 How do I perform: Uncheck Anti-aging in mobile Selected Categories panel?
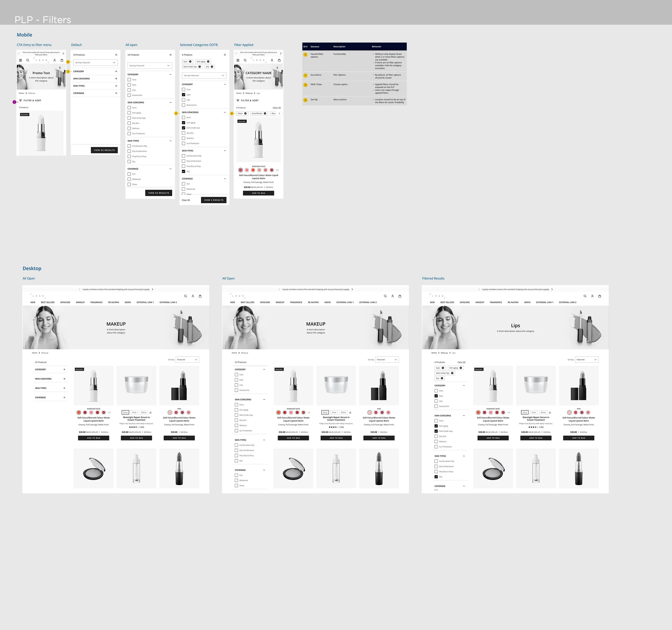184,123
